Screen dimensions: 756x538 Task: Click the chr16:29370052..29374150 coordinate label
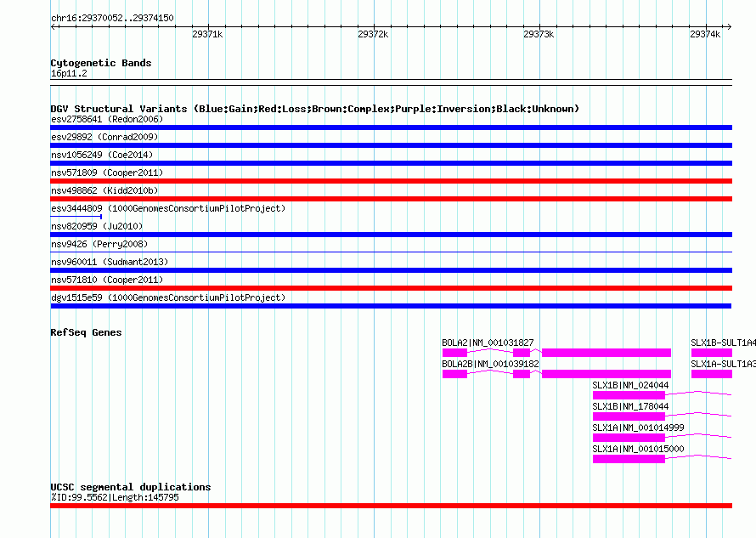click(x=112, y=18)
